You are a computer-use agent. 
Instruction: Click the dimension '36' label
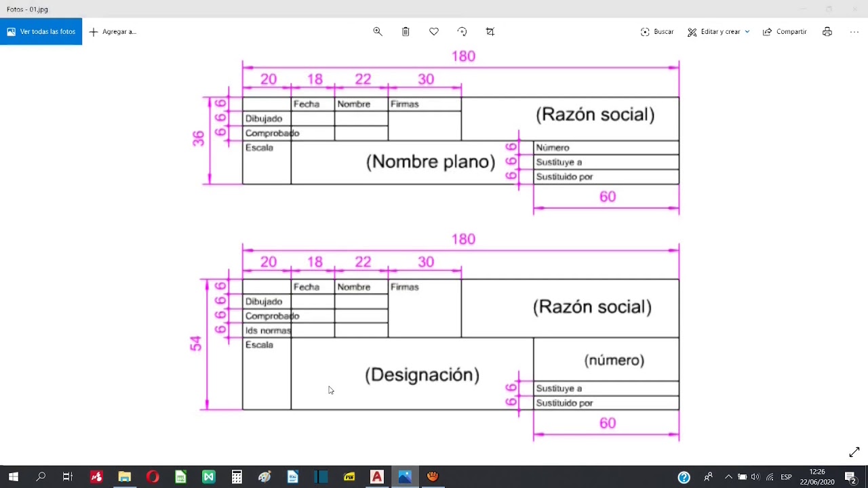(198, 138)
